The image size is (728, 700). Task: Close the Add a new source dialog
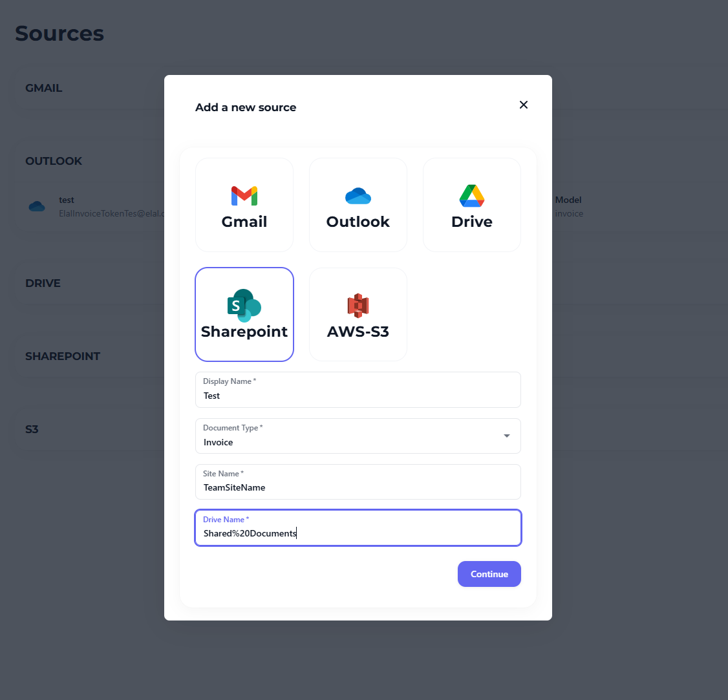pos(524,105)
